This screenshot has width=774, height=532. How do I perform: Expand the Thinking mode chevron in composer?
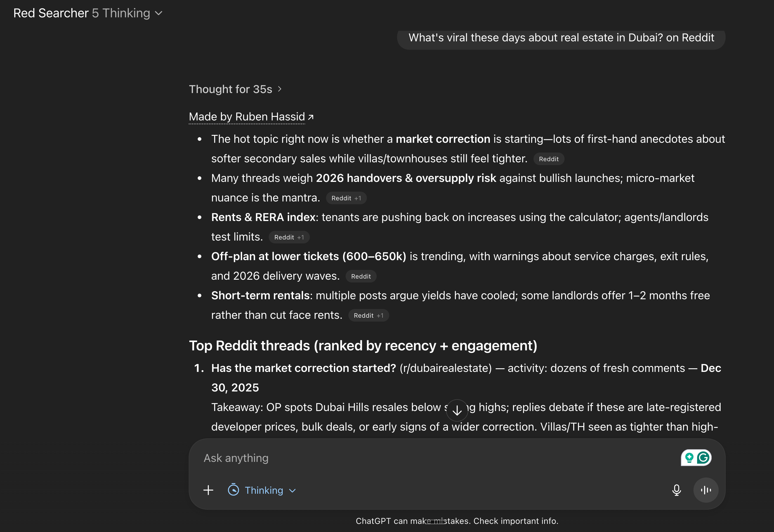(292, 491)
